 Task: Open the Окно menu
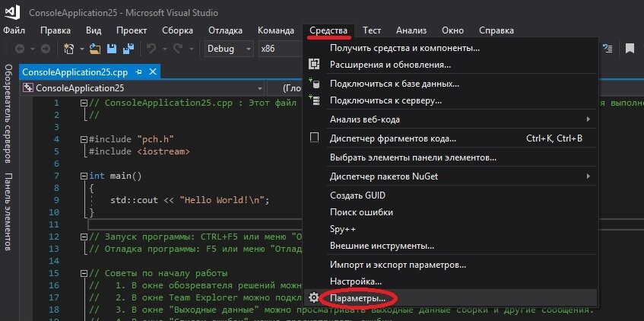click(452, 30)
